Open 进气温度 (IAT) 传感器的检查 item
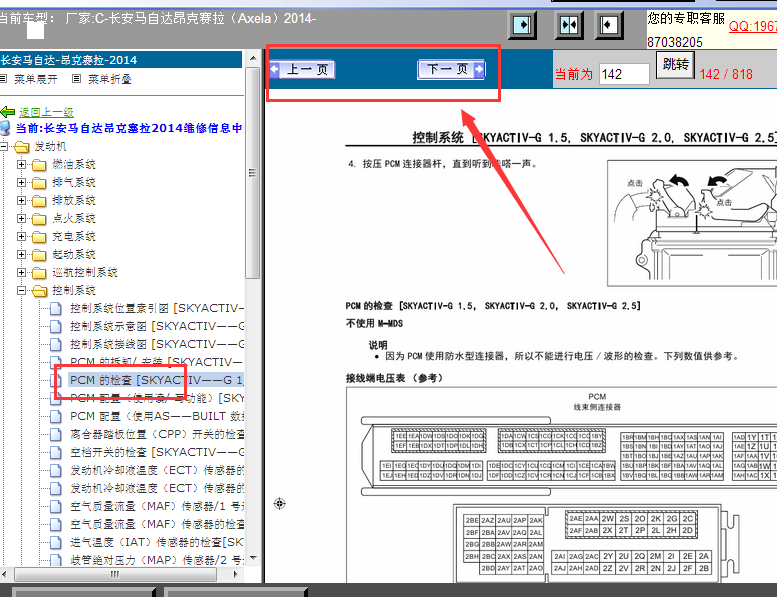The height and width of the screenshot is (597, 777). coord(157,542)
